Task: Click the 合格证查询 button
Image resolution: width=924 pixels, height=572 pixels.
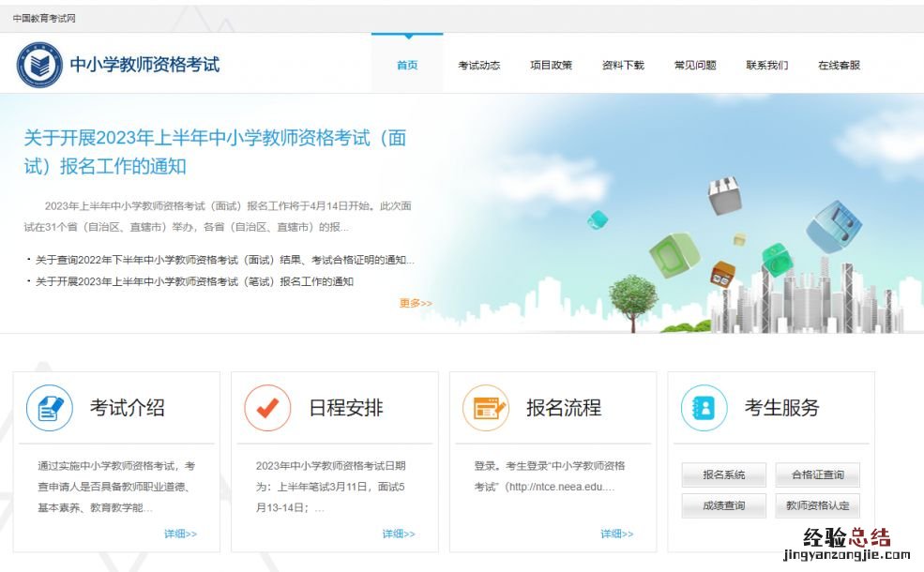Action: pyautogui.click(x=817, y=474)
